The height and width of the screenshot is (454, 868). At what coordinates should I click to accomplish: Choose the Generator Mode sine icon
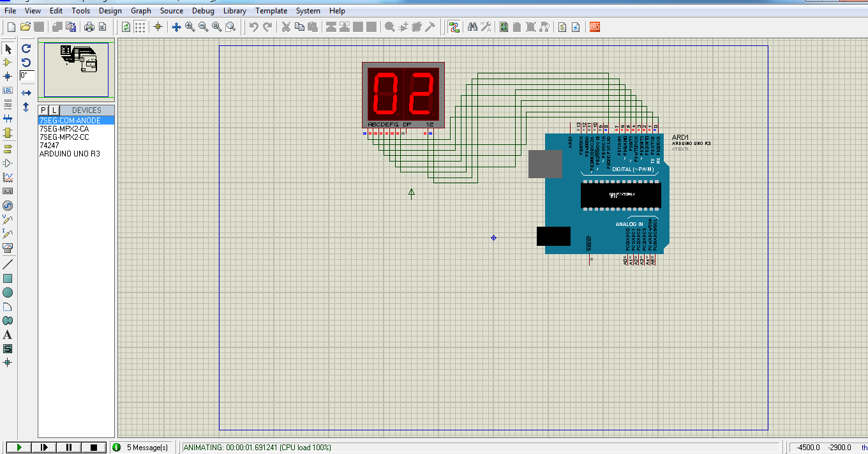[x=8, y=205]
